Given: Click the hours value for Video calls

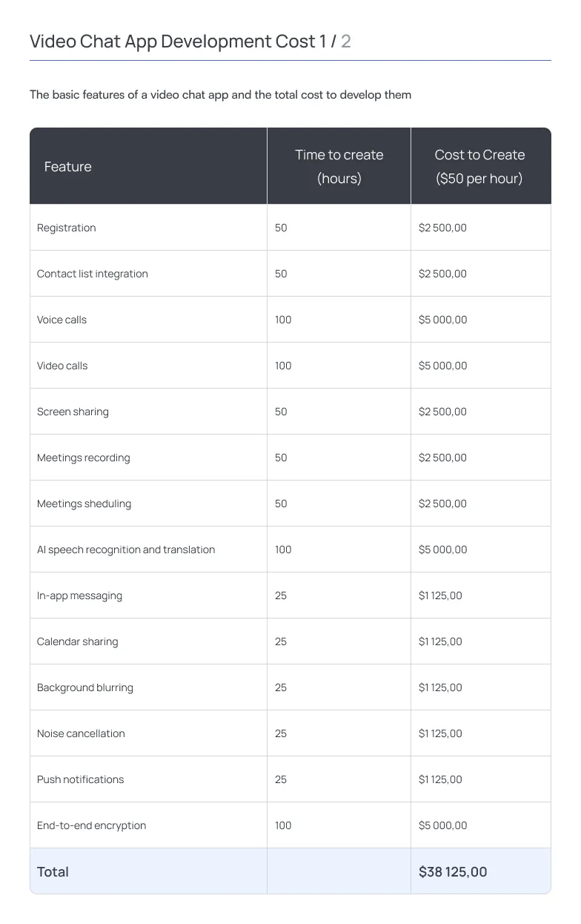Looking at the screenshot, I should click(x=283, y=366).
